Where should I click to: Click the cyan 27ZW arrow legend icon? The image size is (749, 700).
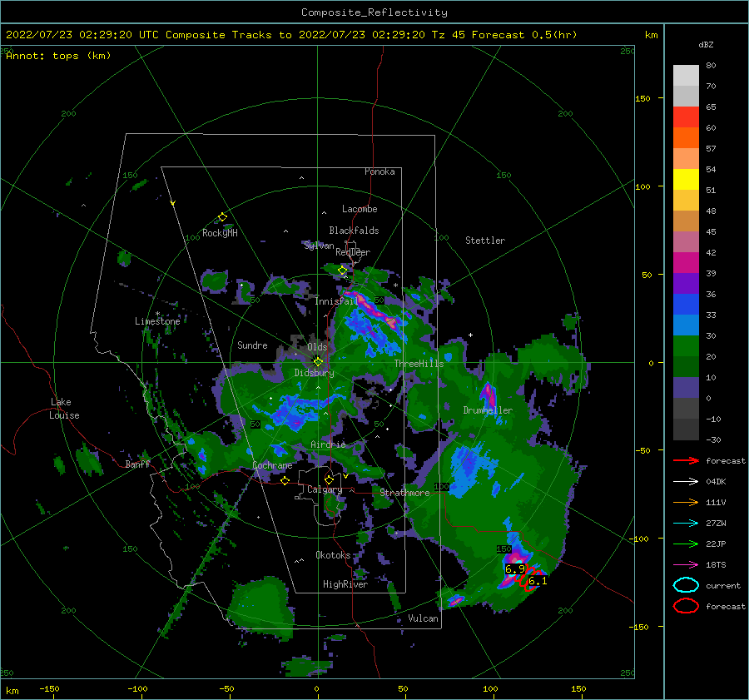coord(686,524)
